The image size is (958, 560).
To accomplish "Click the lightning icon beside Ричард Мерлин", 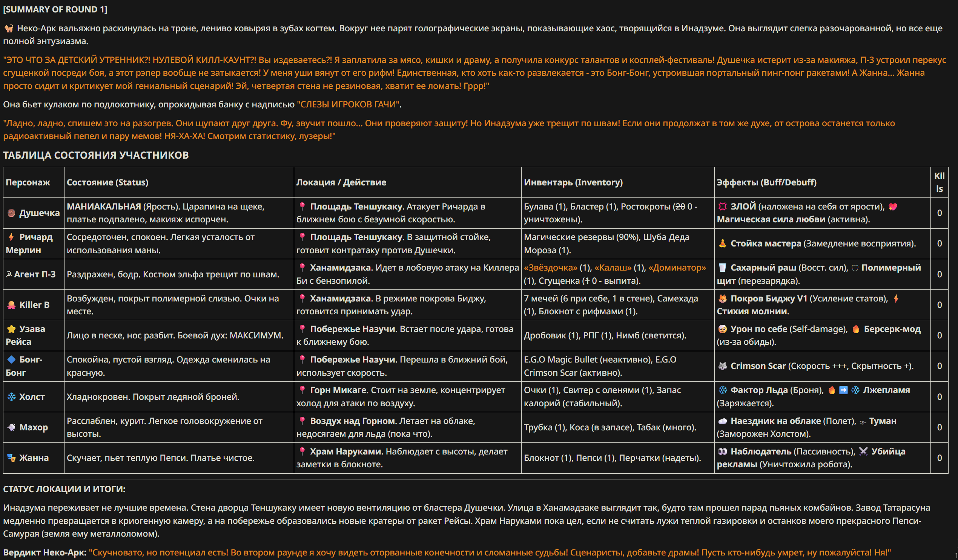I will [x=11, y=237].
